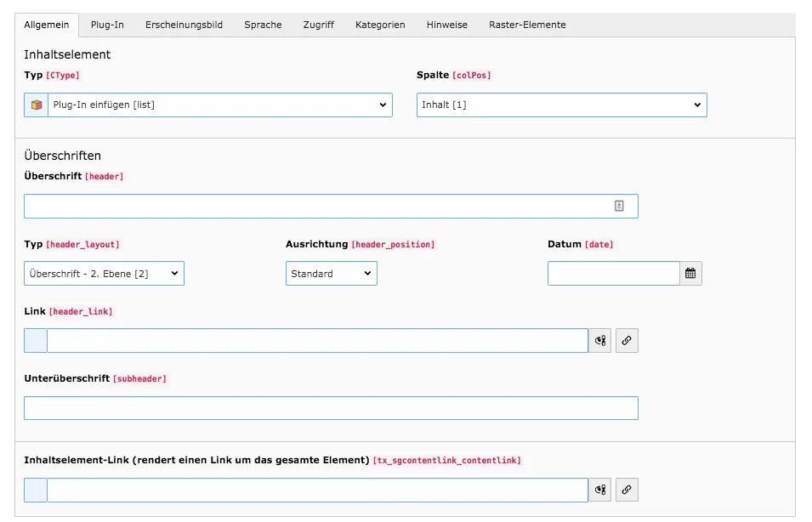Click the Datum date input field
Viewport: 812px width, 522px height.
(612, 273)
